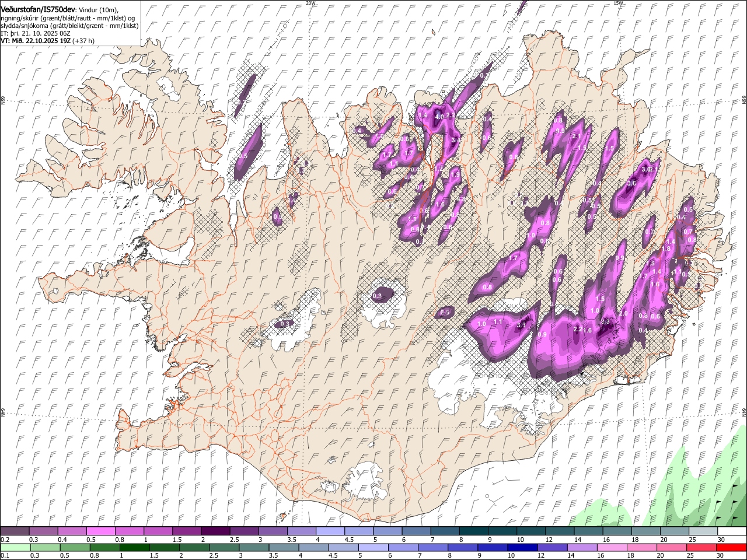Pick the orchid 0.8 snow legend swatch
This screenshot has height=560, width=747.
pos(130,531)
